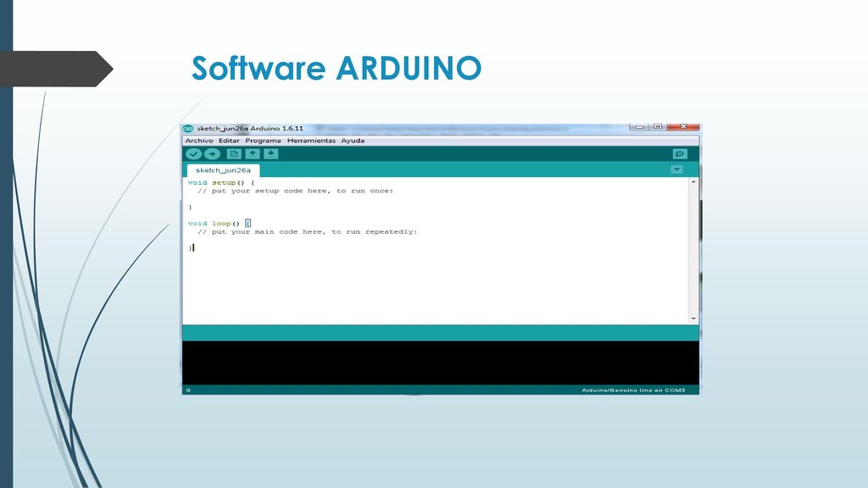868x488 pixels.
Task: Click the 'put your setup code here' comment
Action: pyautogui.click(x=296, y=191)
